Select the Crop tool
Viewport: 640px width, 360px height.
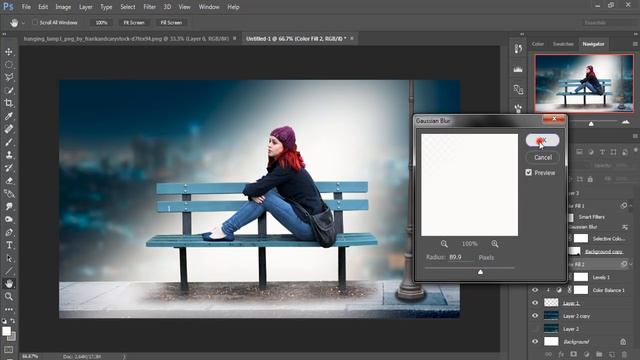point(9,103)
